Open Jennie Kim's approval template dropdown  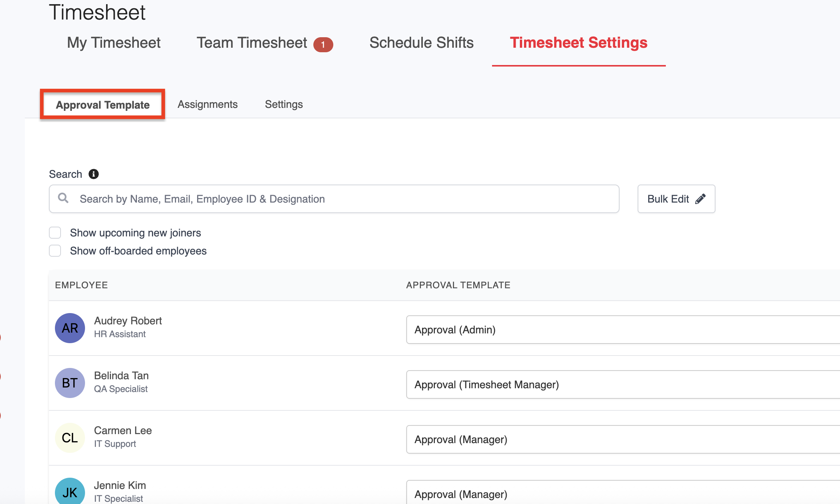click(x=623, y=493)
